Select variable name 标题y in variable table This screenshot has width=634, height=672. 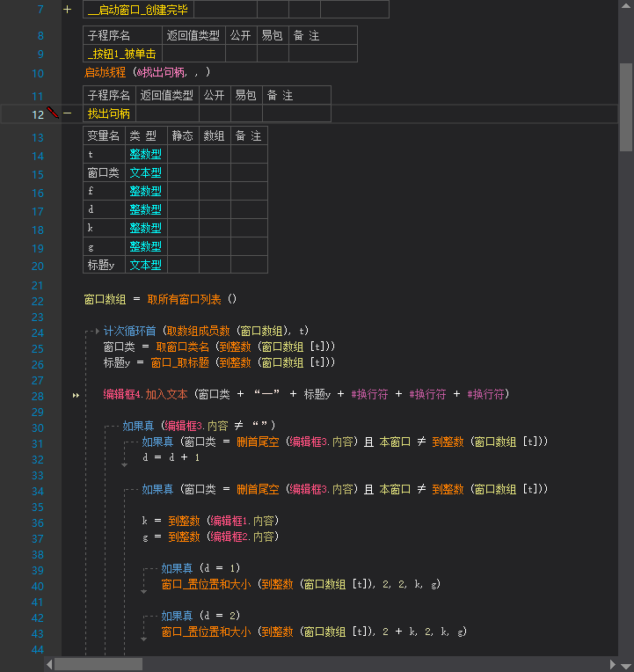coord(104,265)
